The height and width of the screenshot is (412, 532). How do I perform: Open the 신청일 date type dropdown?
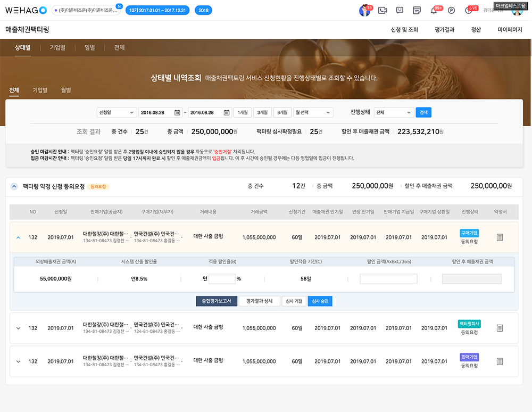click(x=116, y=112)
